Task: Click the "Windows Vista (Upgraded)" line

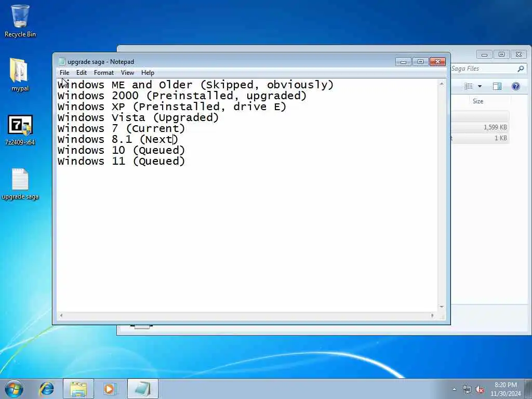Action: [138, 117]
